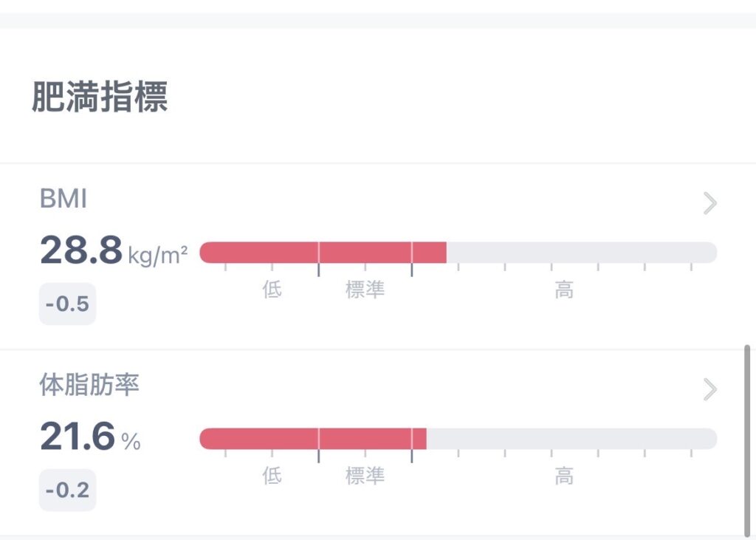Click the red filled part of BMI bar

pos(323,253)
